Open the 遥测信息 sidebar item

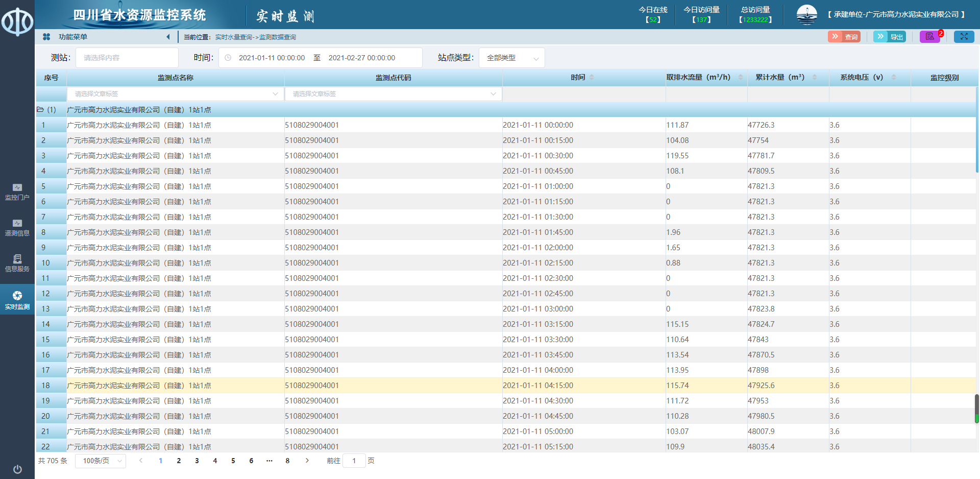point(17,227)
